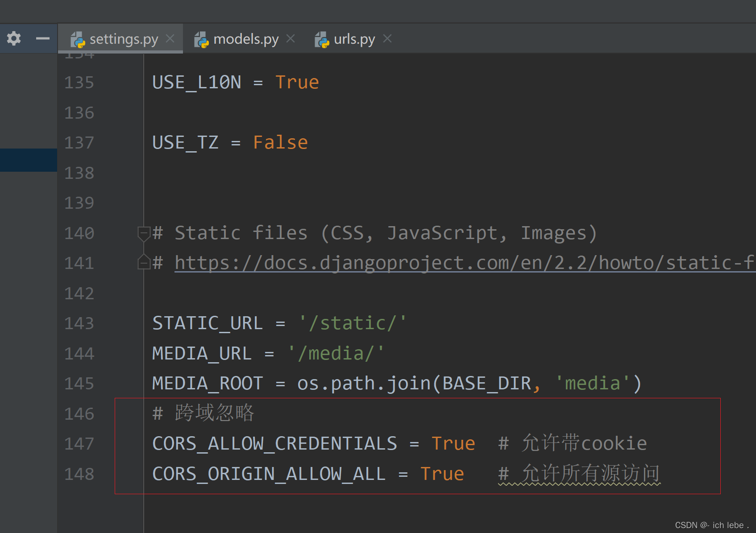Click BASE_DIR argument on line 145
756x533 pixels.
click(x=486, y=384)
